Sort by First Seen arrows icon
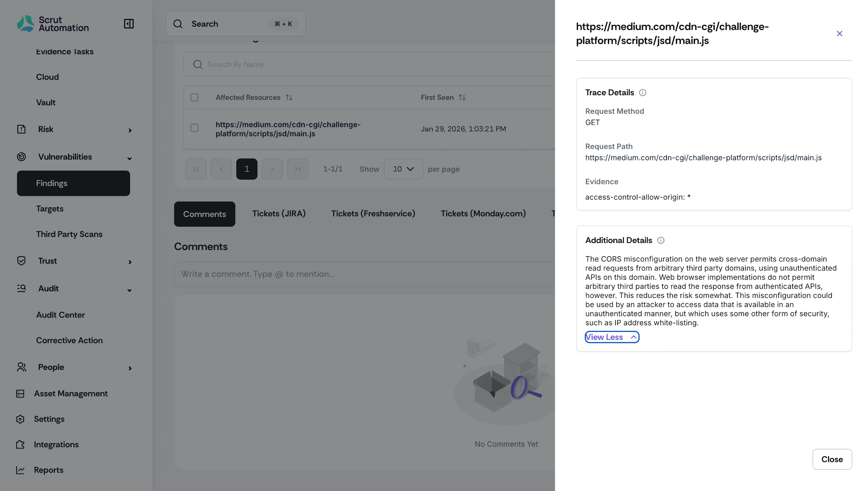Image resolution: width=868 pixels, height=491 pixels. [462, 97]
